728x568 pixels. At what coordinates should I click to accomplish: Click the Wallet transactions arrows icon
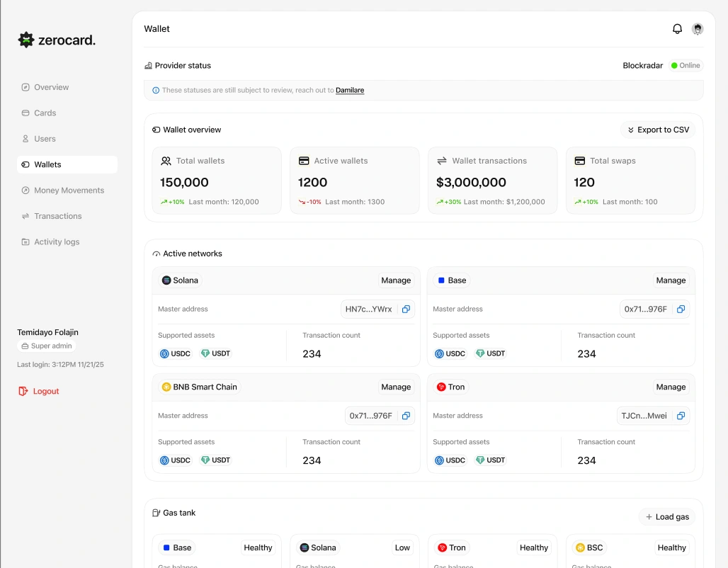pos(441,161)
